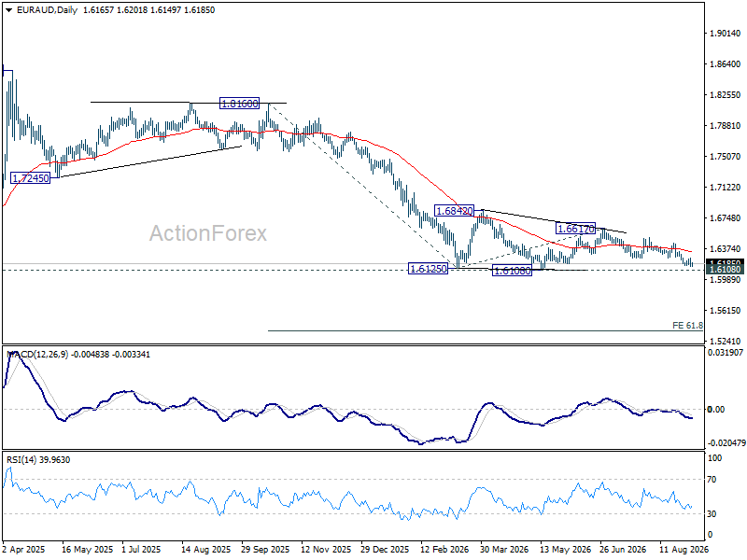Click the 1.90140 price scale label
The width and height of the screenshot is (747, 560).
(x=726, y=33)
